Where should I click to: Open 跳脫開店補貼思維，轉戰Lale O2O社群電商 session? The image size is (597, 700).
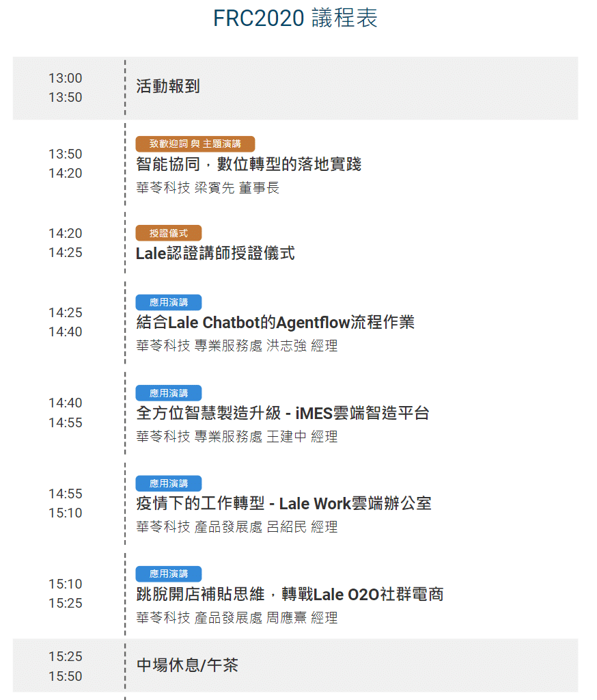coord(290,594)
